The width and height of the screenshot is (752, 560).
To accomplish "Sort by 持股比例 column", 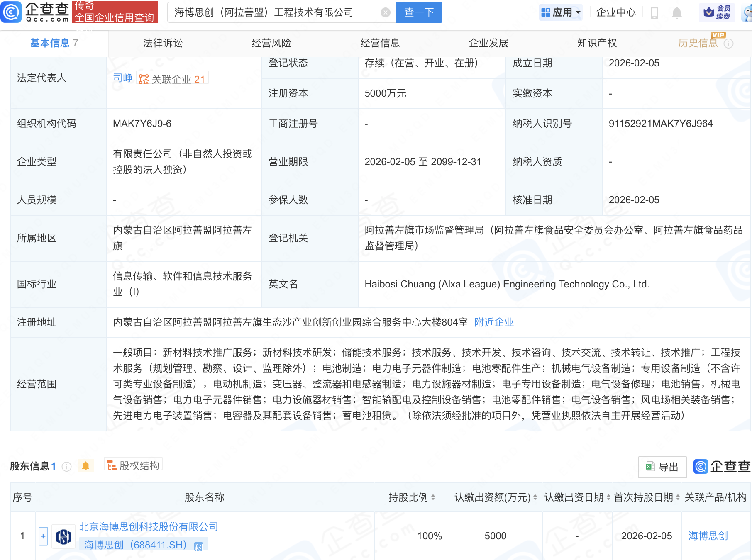I will coord(433,497).
